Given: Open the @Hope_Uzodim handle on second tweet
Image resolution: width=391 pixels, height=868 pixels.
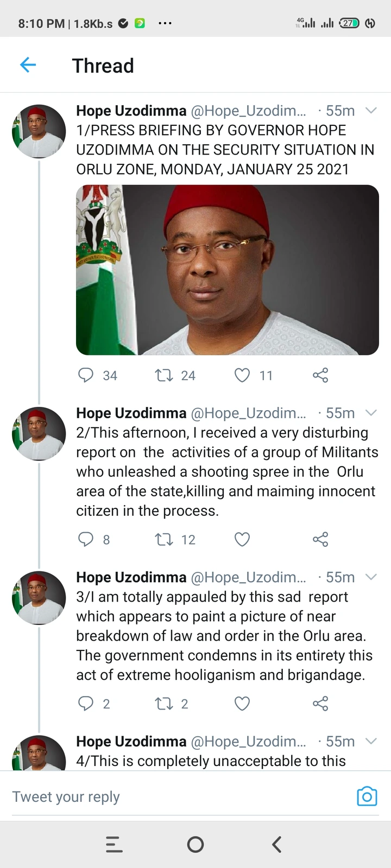Looking at the screenshot, I should coord(248,413).
